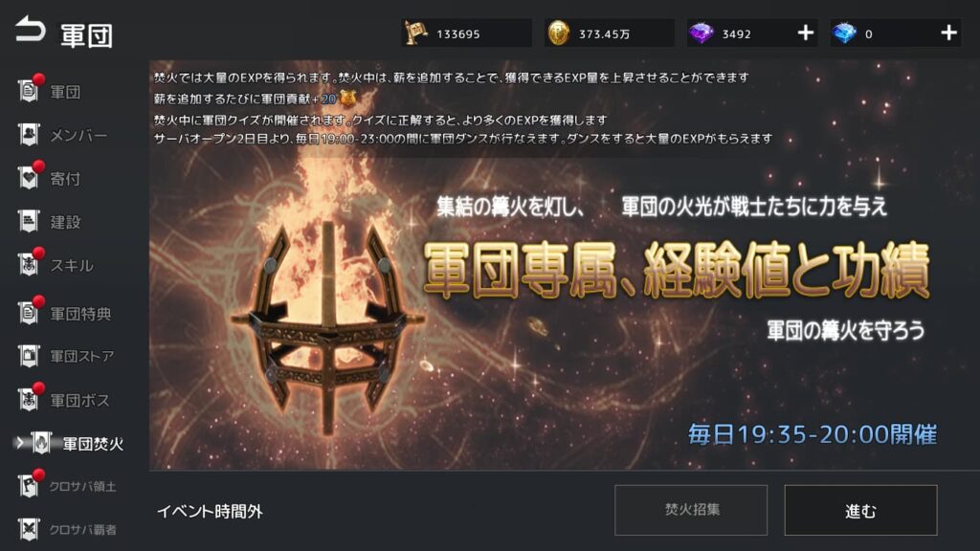Select the 建設 construction icon
This screenshot has width=980, height=551.
(28, 221)
